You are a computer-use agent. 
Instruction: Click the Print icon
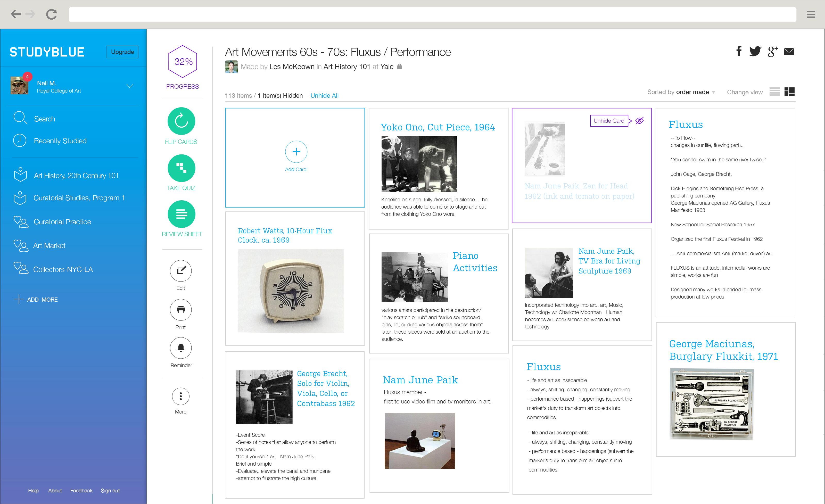coord(181,309)
